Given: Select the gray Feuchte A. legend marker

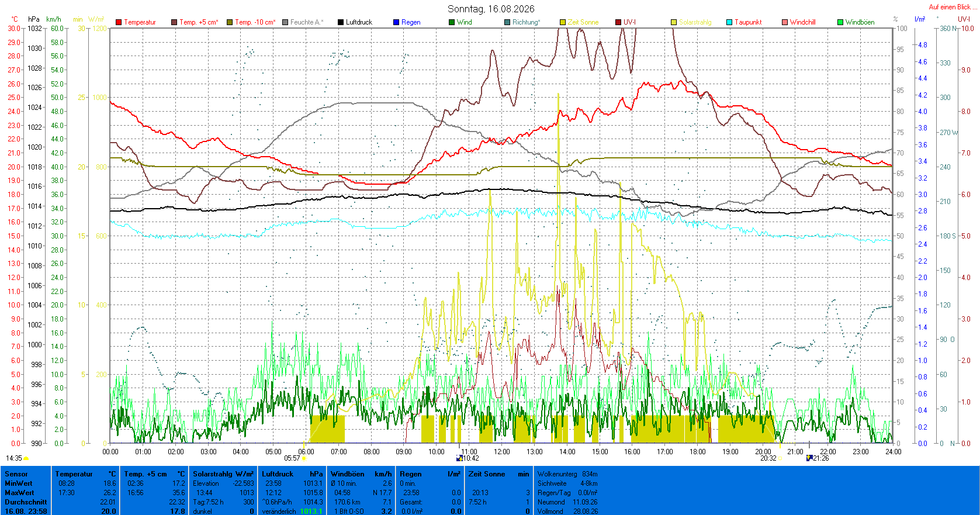Looking at the screenshot, I should coord(285,22).
